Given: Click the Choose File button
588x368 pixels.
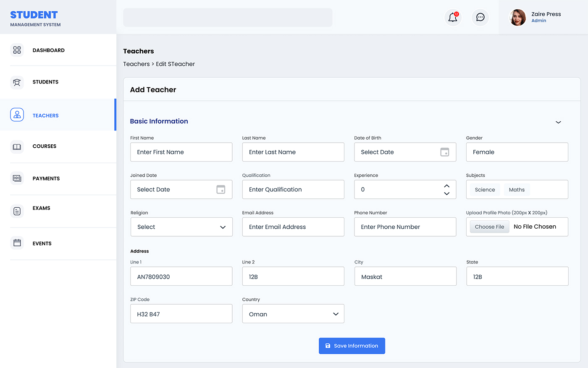Looking at the screenshot, I should [x=489, y=227].
